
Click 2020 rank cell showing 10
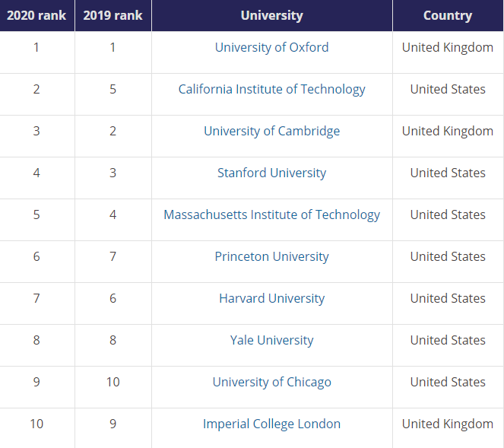(36, 424)
